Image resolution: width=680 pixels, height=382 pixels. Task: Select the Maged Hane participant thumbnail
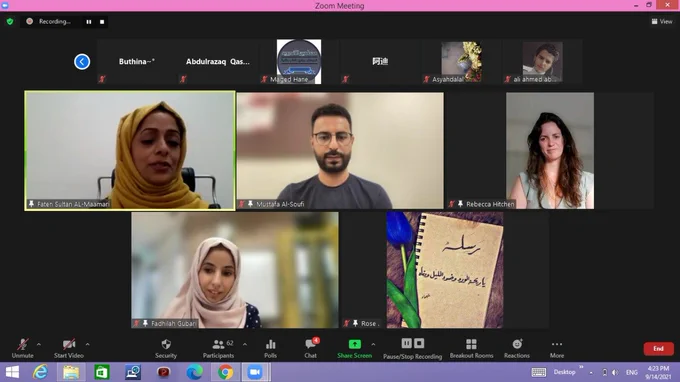tap(299, 62)
